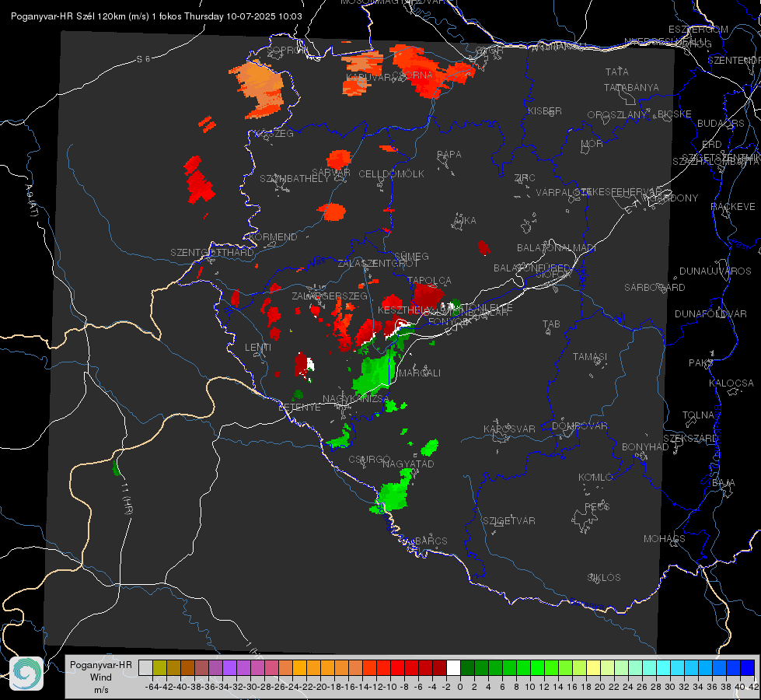The image size is (761, 700).
Task: Click the gray swatch starting the wind legend
Action: (145, 667)
